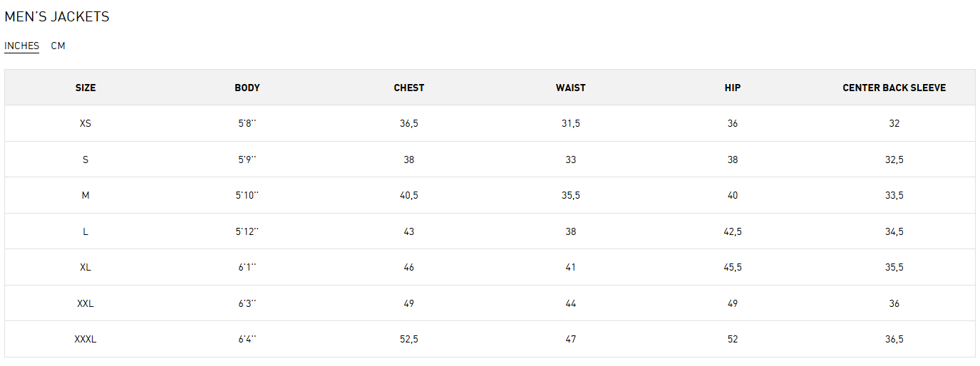Click the 45,5 hip value for XL
This screenshot has width=980, height=366.
[x=733, y=267]
